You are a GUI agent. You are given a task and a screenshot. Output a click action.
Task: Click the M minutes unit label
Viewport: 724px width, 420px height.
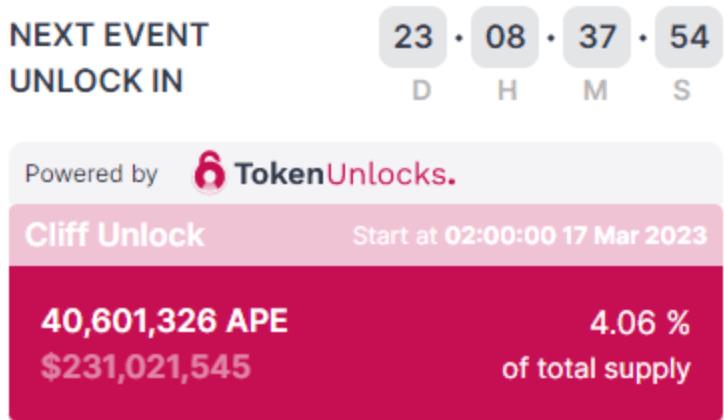(596, 90)
